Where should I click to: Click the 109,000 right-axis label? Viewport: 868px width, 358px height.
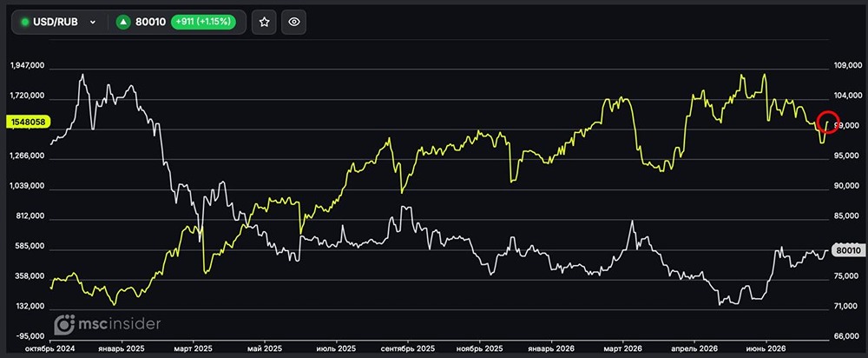point(847,65)
